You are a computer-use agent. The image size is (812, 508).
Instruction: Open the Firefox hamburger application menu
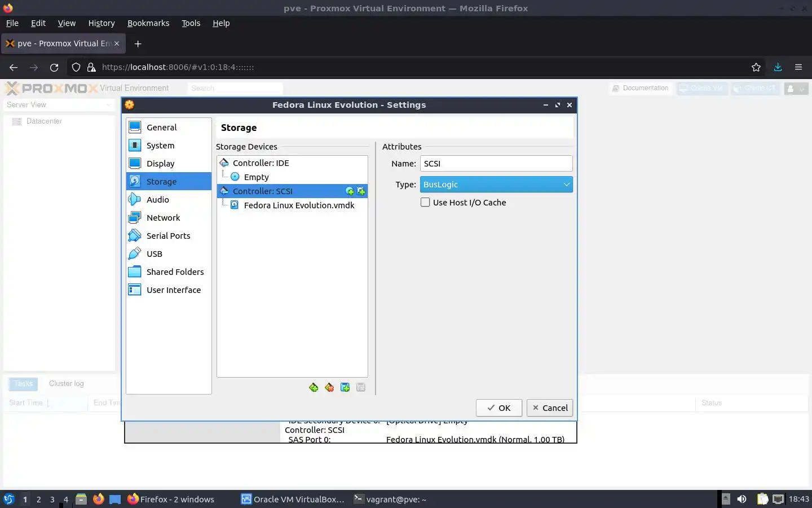pyautogui.click(x=798, y=67)
